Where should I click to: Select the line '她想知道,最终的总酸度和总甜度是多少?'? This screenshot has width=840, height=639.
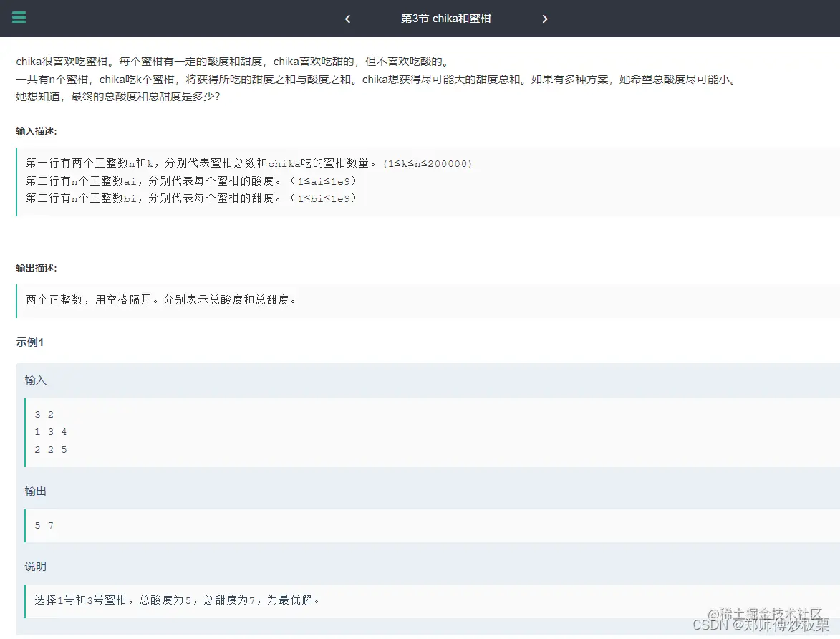point(118,97)
